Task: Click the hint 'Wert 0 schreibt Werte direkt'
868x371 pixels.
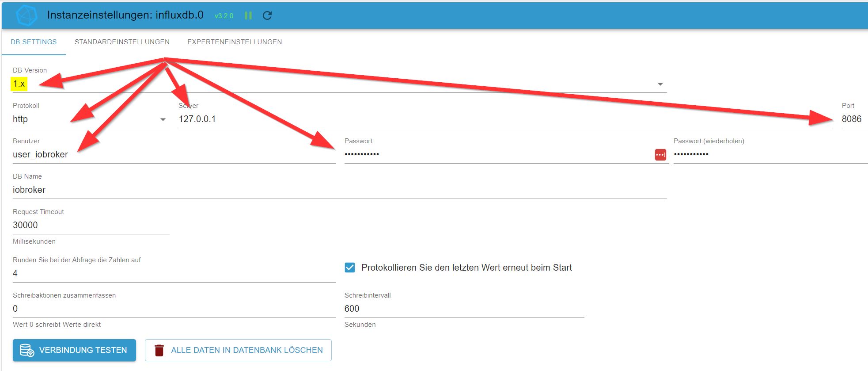Action: 57,325
